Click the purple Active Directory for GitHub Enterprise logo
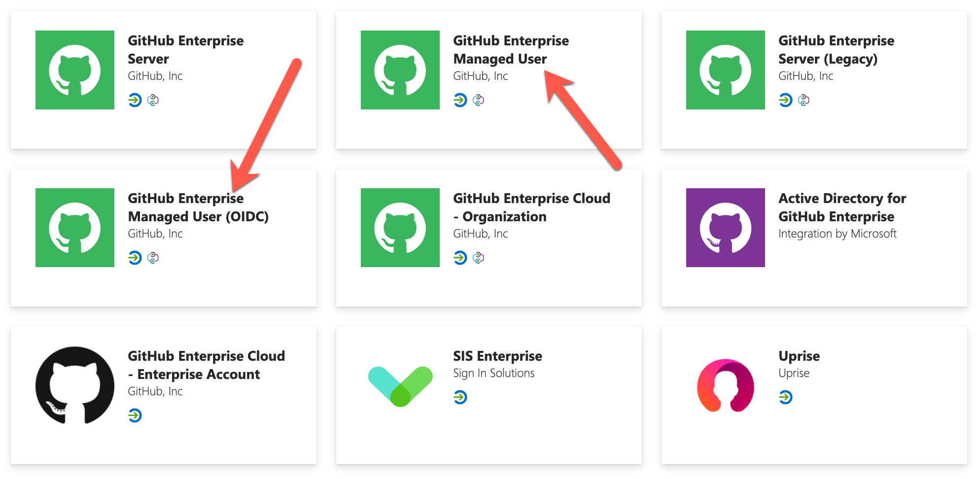980x479 pixels. point(726,228)
